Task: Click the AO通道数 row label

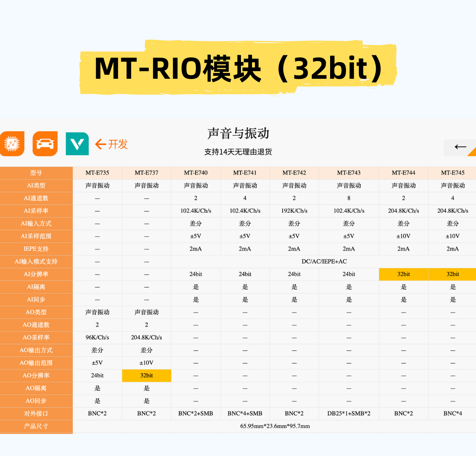Action: coord(36,325)
